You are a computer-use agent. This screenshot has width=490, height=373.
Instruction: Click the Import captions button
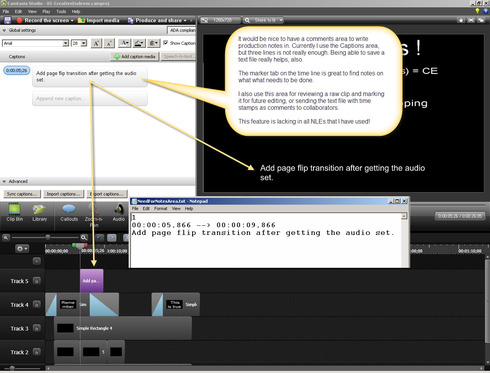[63, 194]
